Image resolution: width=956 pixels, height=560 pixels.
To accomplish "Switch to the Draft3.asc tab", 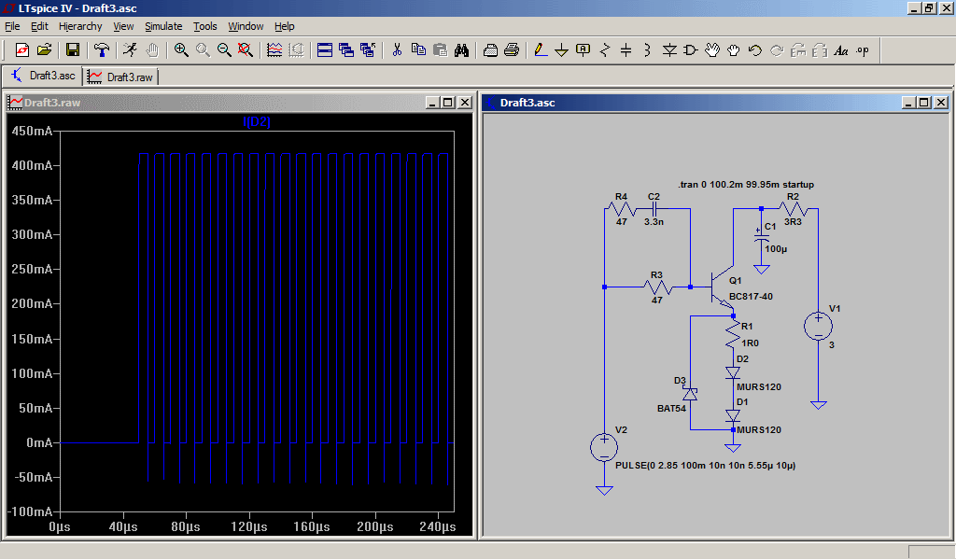I will click(43, 76).
